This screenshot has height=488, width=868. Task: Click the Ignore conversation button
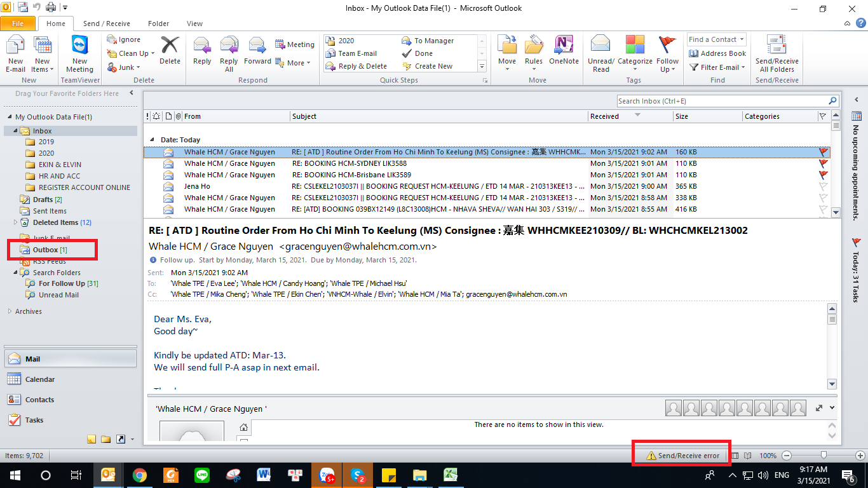pos(125,39)
